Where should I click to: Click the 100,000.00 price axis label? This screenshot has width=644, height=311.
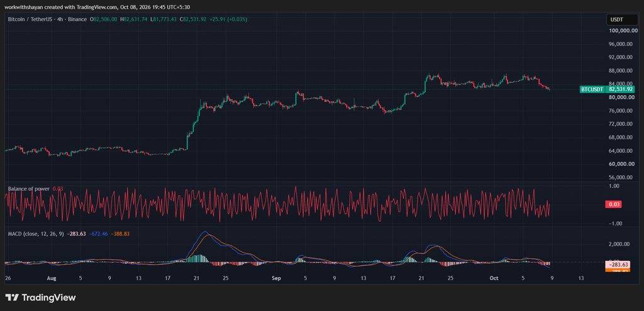point(622,30)
